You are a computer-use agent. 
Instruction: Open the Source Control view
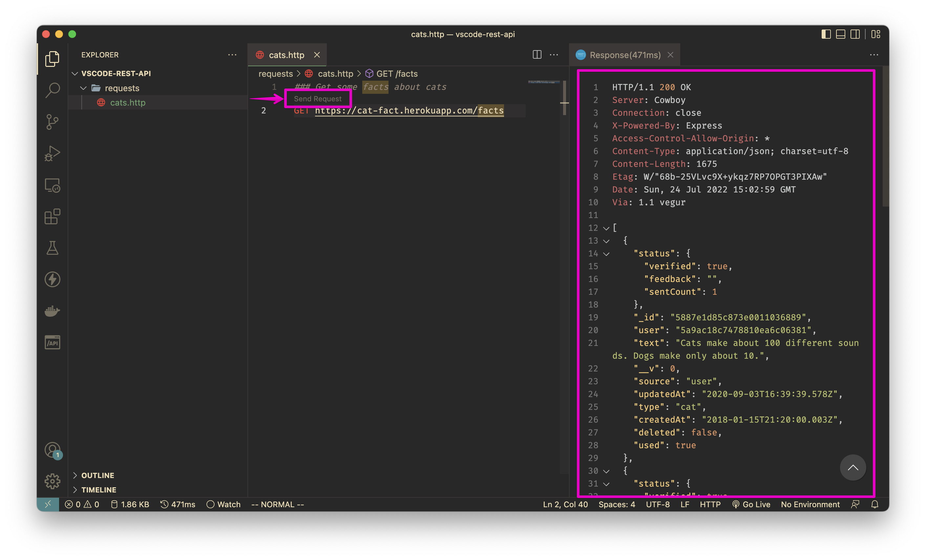[x=52, y=121]
